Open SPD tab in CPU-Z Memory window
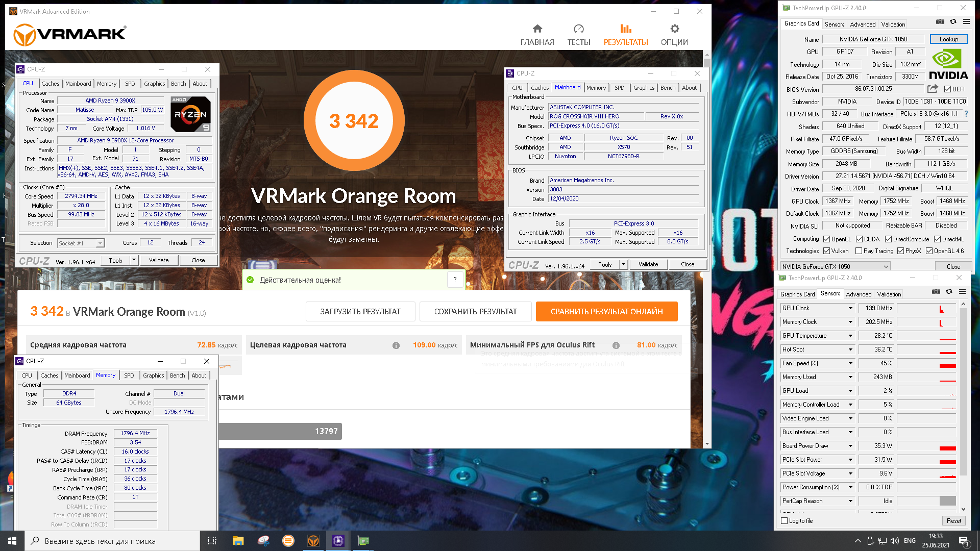 click(x=129, y=375)
